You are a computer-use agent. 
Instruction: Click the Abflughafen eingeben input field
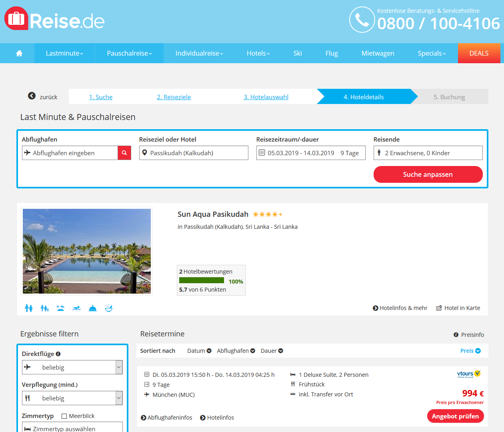tap(70, 153)
